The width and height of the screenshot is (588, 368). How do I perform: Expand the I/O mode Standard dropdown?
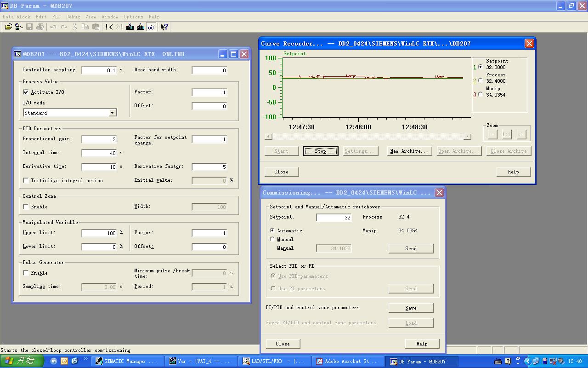pos(113,113)
